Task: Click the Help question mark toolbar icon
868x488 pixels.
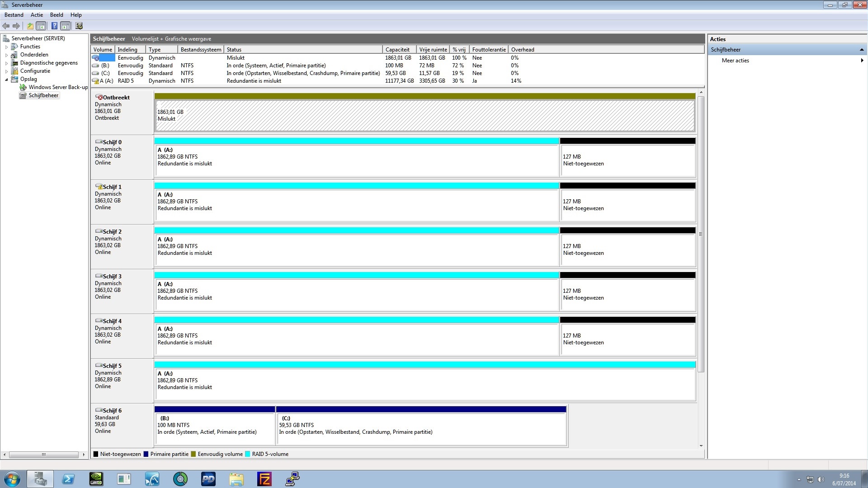Action: pyautogui.click(x=54, y=26)
